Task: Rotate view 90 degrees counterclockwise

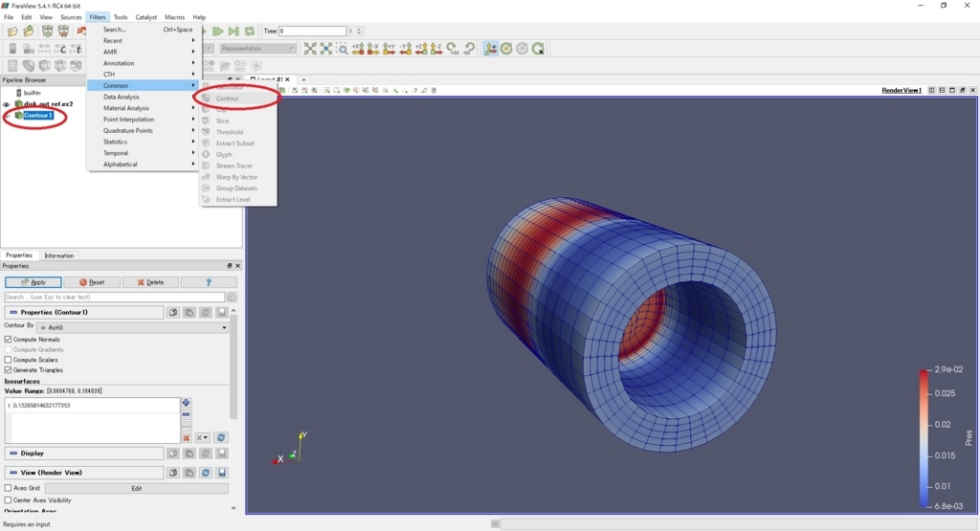Action: (x=469, y=49)
